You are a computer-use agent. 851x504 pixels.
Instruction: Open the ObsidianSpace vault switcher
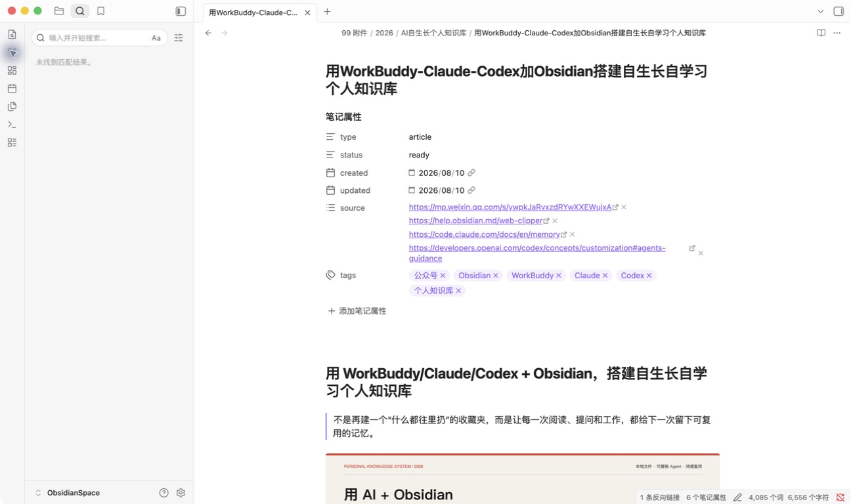coord(67,493)
